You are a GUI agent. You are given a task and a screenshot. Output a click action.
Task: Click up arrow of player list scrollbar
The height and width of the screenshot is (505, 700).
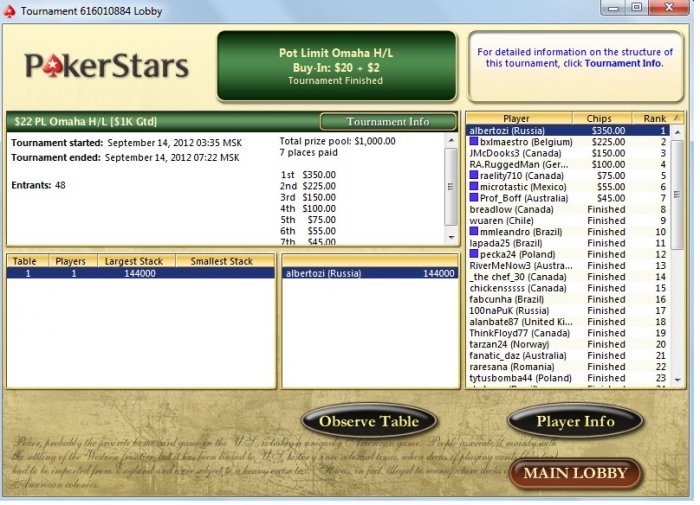click(678, 132)
